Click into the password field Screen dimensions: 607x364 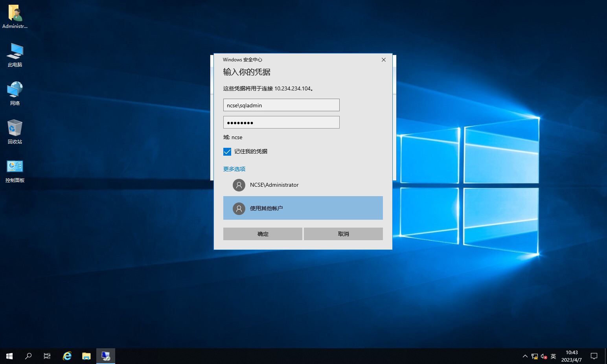click(281, 122)
